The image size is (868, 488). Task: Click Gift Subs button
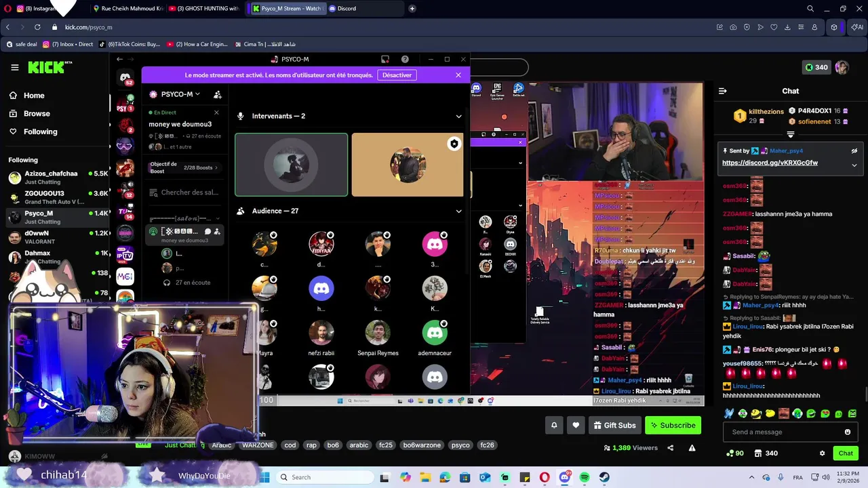[x=614, y=425]
